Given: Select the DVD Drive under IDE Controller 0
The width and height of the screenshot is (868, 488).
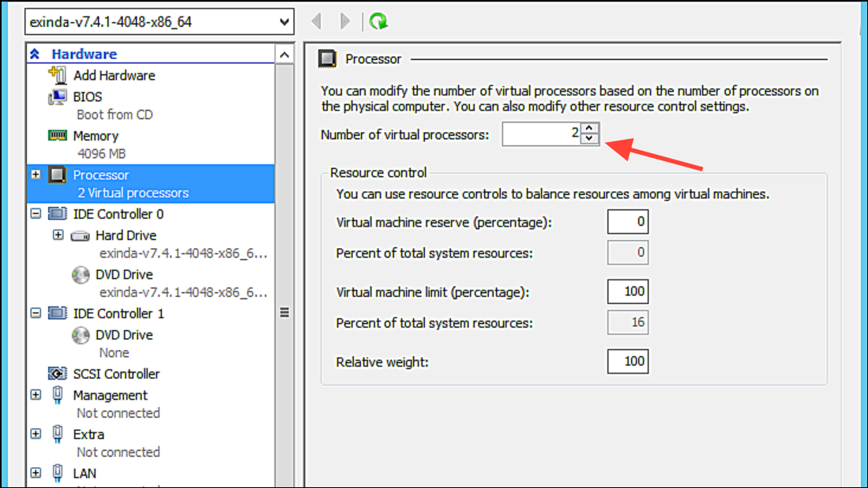Looking at the screenshot, I should point(124,275).
